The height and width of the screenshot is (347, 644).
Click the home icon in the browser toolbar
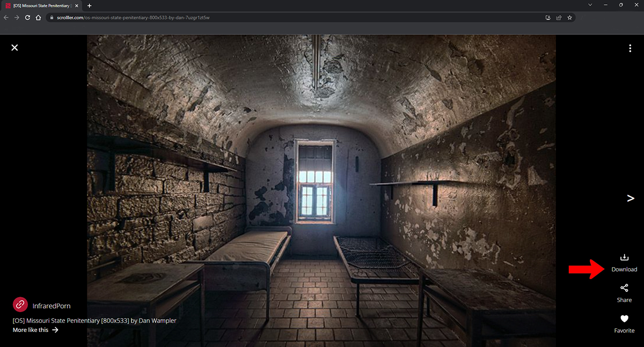(x=38, y=17)
